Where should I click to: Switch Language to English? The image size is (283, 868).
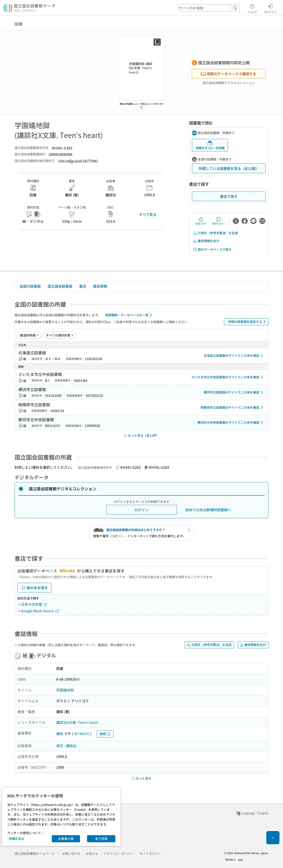click(x=252, y=813)
